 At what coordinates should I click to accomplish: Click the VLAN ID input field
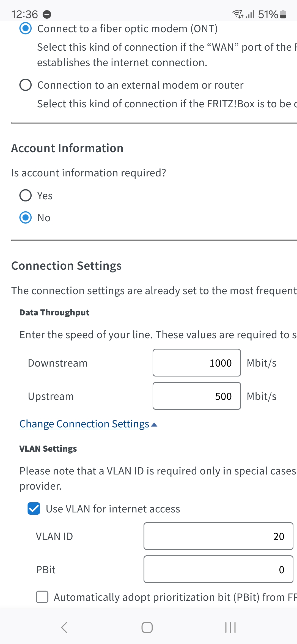218,536
